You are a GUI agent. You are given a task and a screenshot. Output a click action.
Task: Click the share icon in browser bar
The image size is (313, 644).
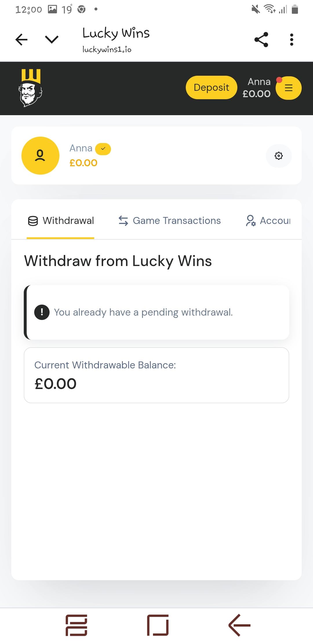point(261,40)
